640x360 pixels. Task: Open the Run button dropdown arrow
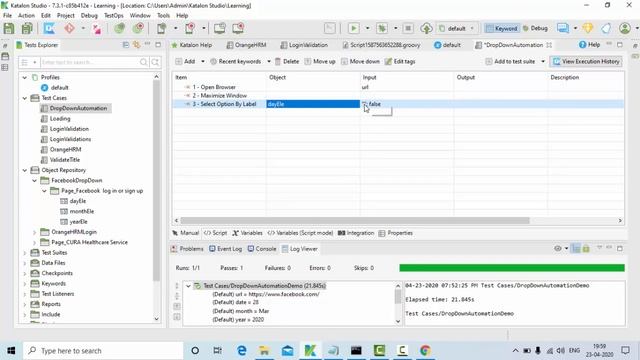click(367, 28)
